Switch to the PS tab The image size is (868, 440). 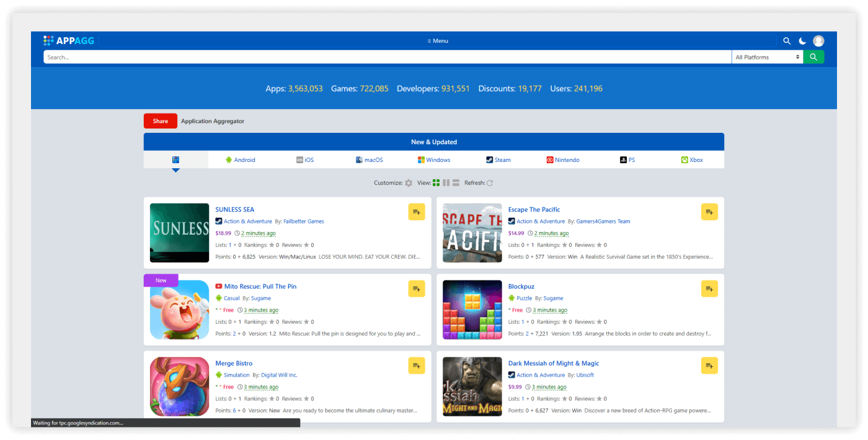[x=627, y=159]
